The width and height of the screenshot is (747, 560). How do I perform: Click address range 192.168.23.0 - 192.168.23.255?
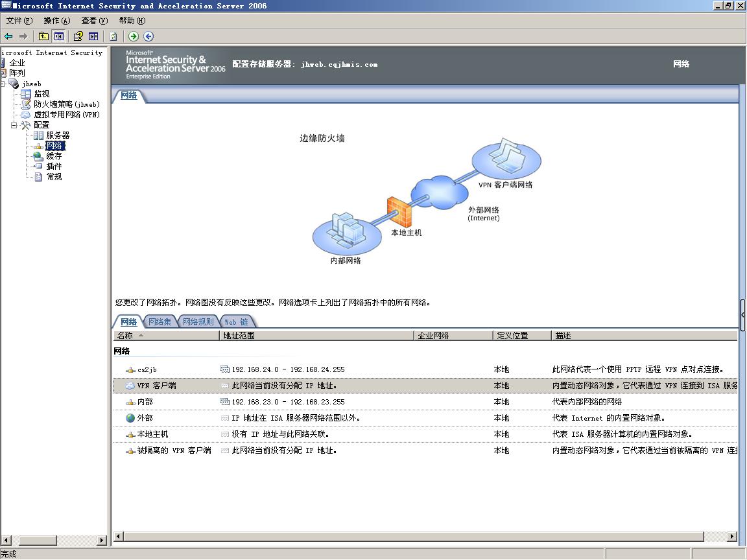288,402
